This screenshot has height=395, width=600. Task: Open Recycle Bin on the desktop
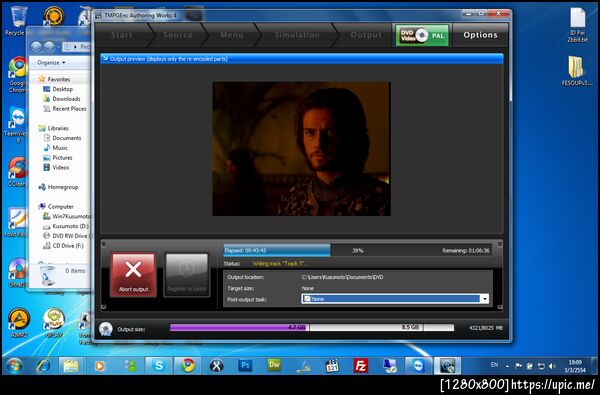pyautogui.click(x=18, y=20)
